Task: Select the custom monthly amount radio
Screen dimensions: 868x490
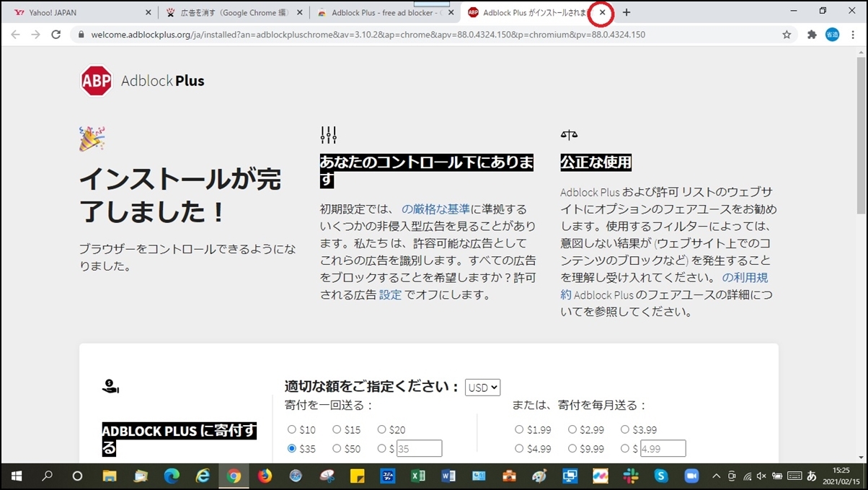Action: click(x=625, y=448)
